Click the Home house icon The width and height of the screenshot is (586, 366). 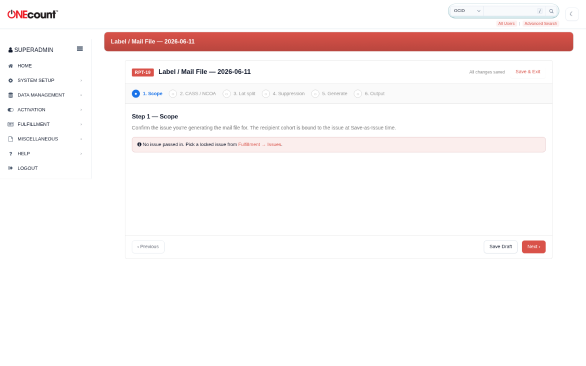click(x=10, y=66)
